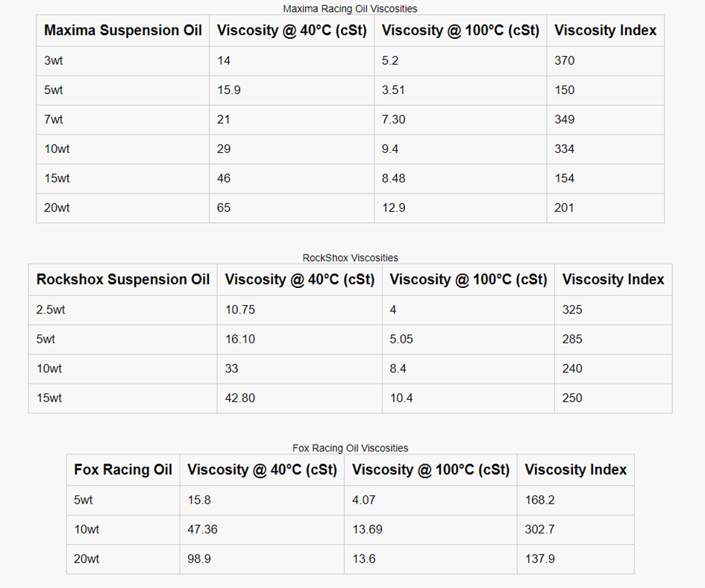
Task: Click the 47.36 viscosity cell
Action: [x=202, y=529]
